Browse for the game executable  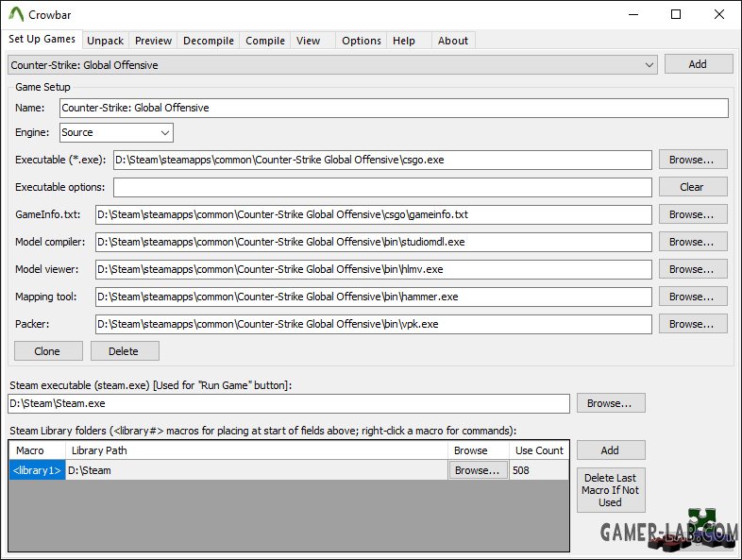693,160
